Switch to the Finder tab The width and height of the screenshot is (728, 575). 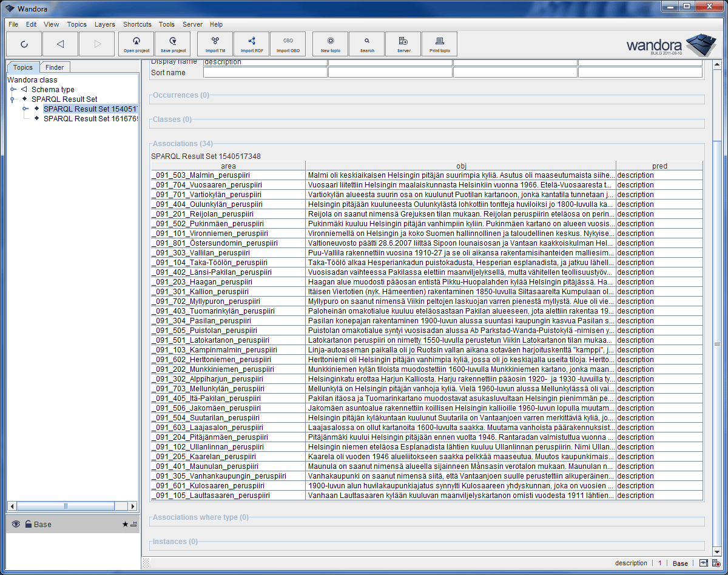pyautogui.click(x=55, y=67)
